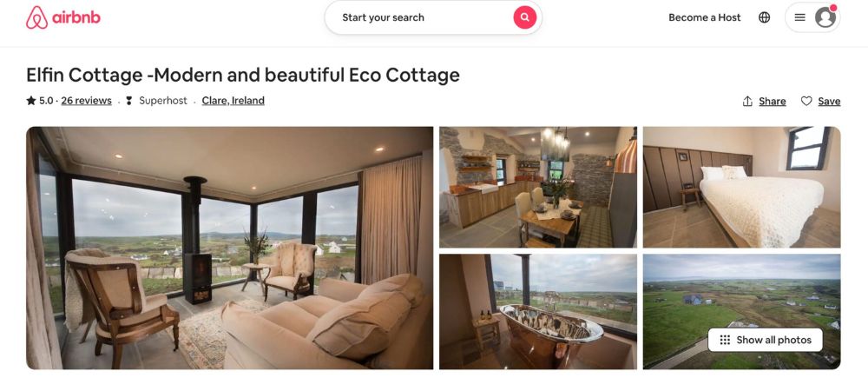The height and width of the screenshot is (391, 868).
Task: Open the 26 reviews link
Action: click(x=86, y=101)
